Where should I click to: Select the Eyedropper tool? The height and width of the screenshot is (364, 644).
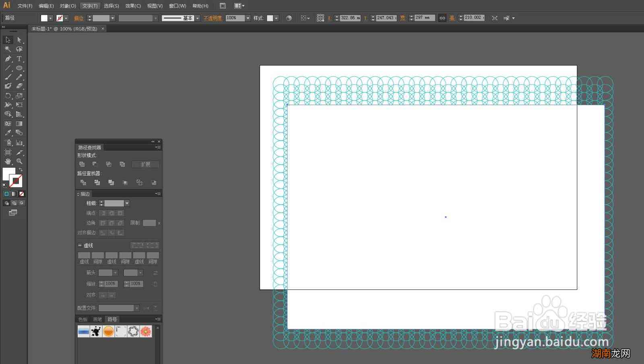[8, 132]
